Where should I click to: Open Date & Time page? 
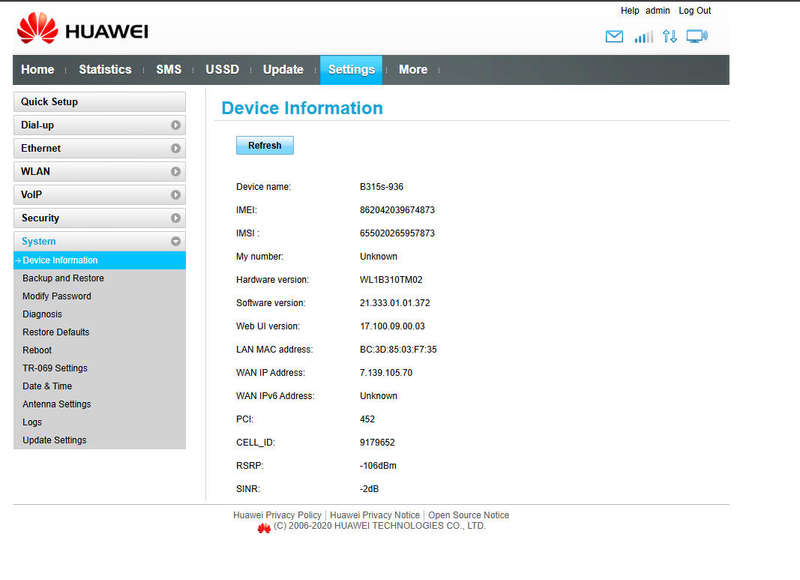coord(47,386)
